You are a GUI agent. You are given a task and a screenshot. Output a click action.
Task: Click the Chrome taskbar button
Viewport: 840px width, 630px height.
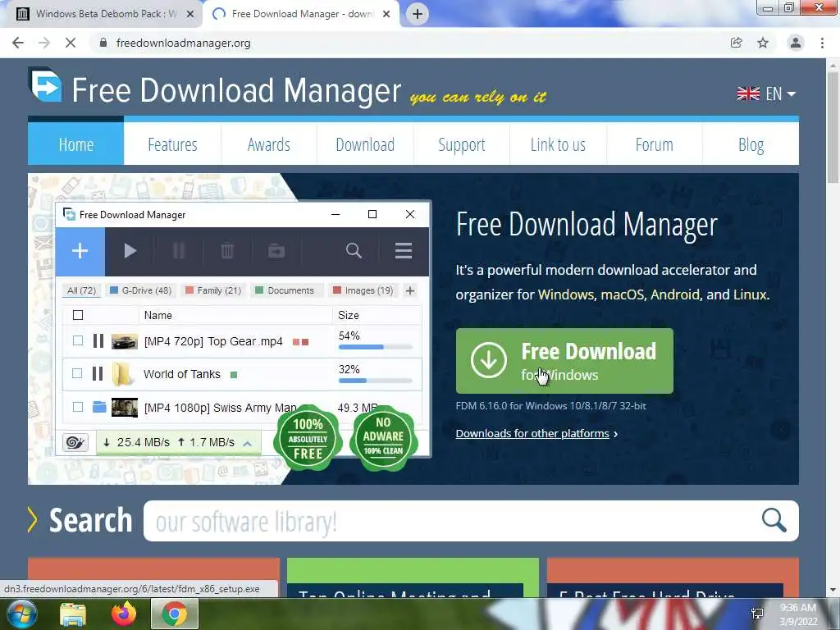[175, 614]
